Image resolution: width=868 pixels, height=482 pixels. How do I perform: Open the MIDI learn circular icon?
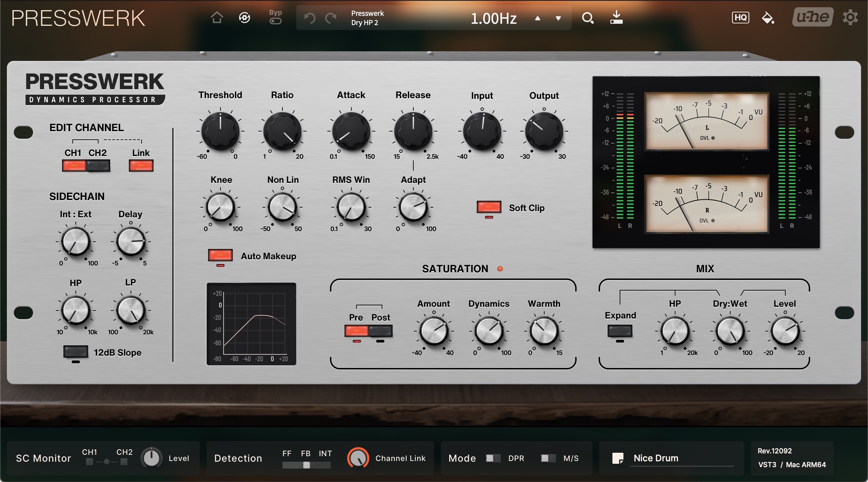(245, 18)
